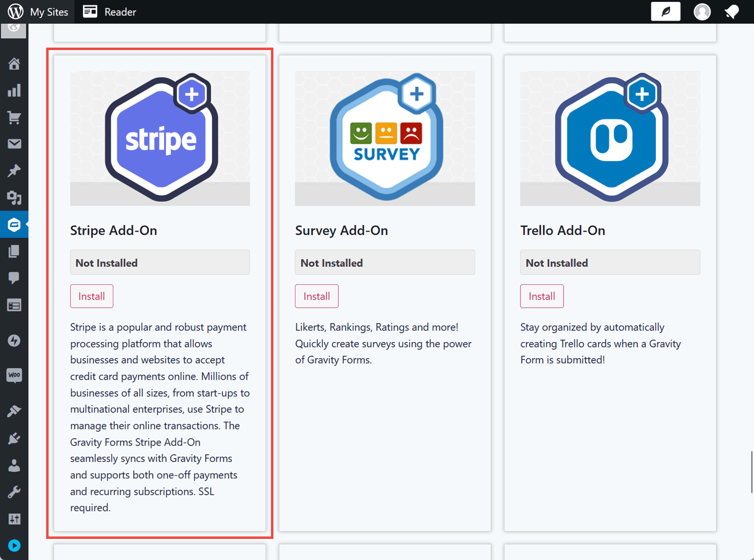Viewport: 754px width, 560px height.
Task: Click the write post quill button
Action: coord(665,11)
